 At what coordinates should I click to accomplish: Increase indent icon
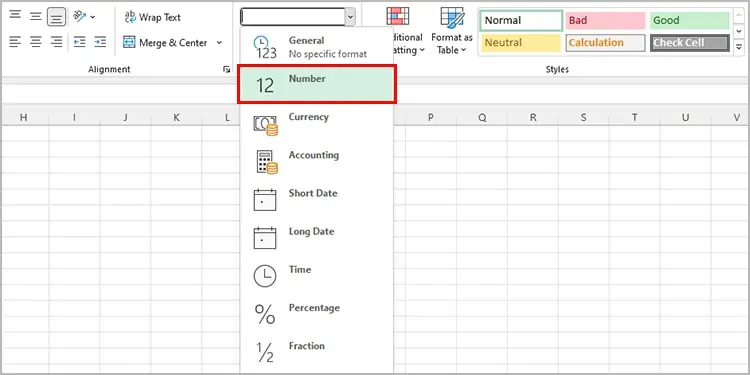[x=100, y=43]
